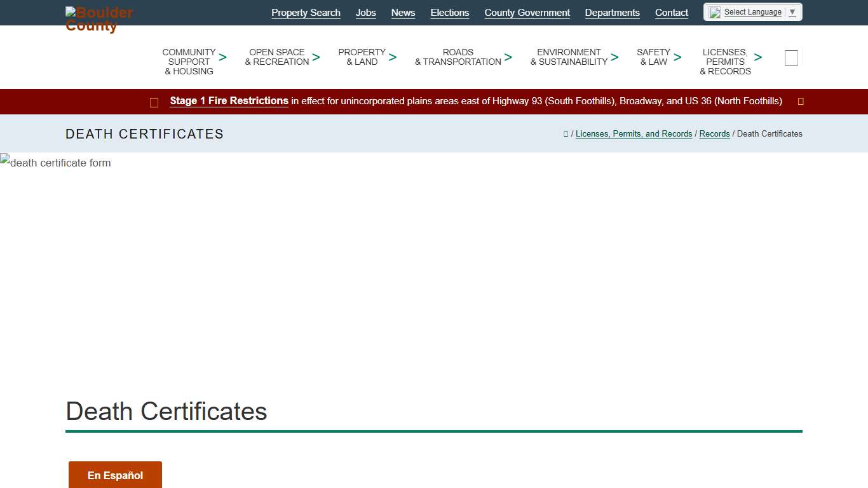
Task: Click the home icon in breadcrumbs
Action: pyautogui.click(x=566, y=134)
